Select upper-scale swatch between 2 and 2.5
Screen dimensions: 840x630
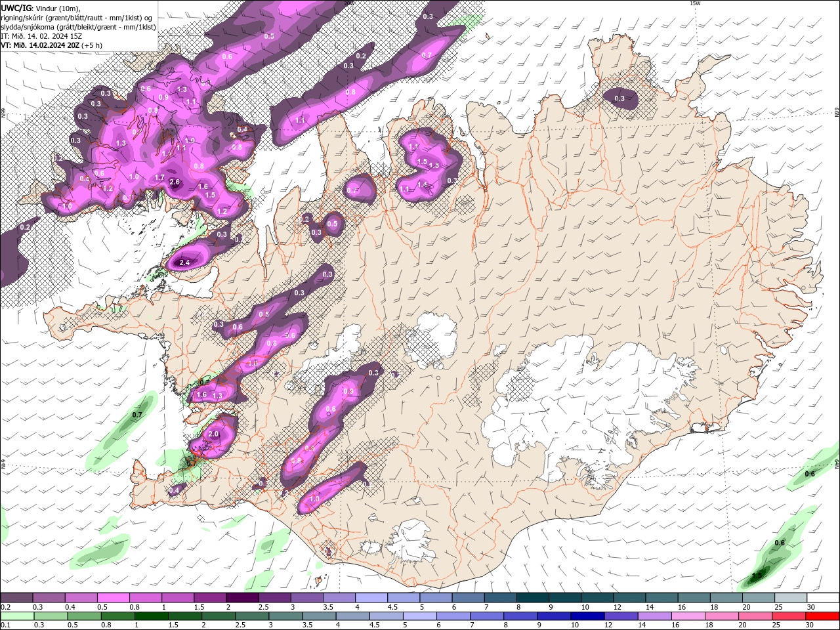[242, 598]
